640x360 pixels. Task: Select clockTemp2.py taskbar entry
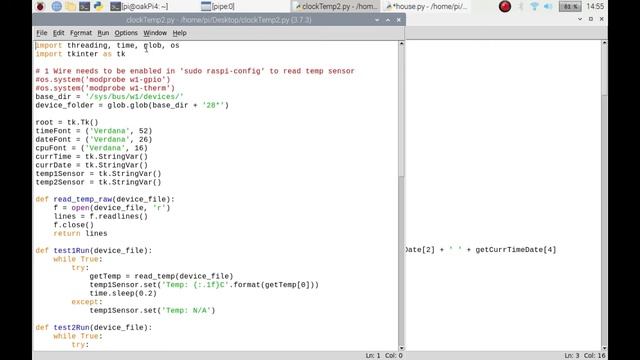[x=335, y=6]
